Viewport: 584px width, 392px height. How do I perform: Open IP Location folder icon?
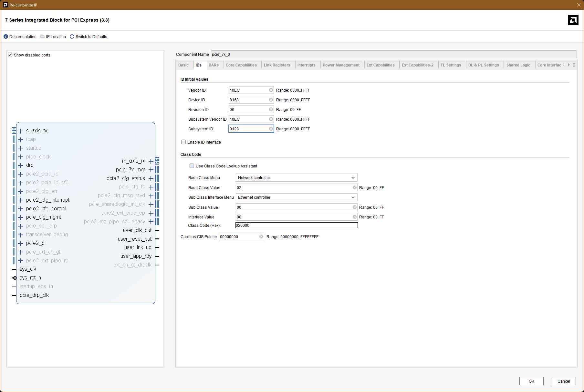(43, 37)
